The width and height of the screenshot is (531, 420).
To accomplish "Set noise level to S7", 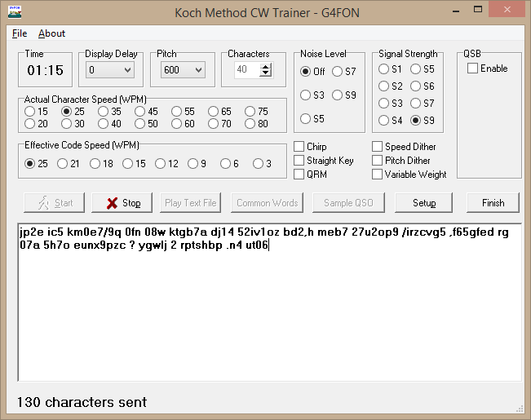I will coord(338,72).
